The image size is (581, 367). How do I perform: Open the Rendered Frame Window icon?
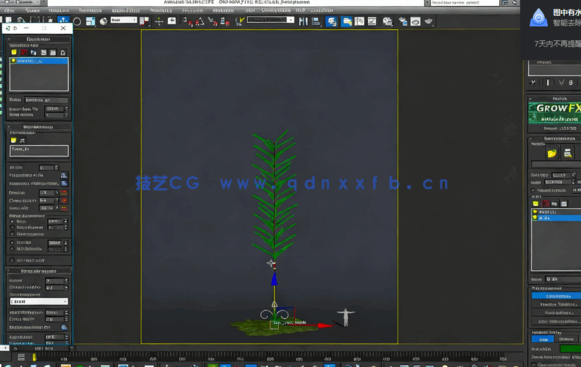pos(415,22)
